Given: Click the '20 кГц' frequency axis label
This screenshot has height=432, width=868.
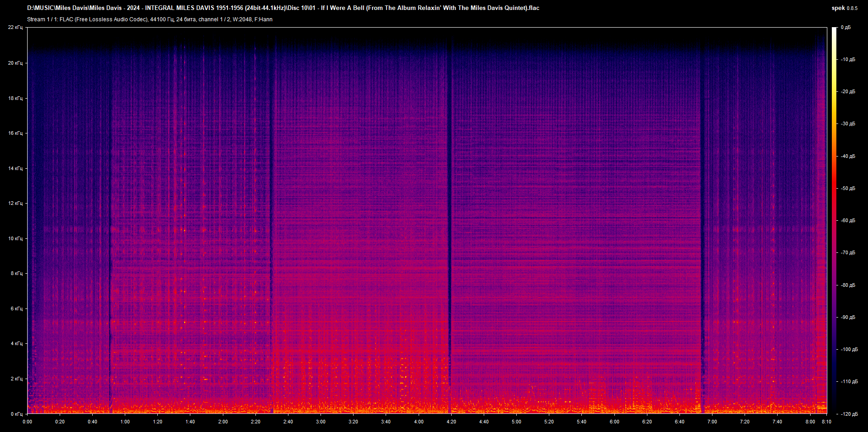Looking at the screenshot, I should click(x=15, y=63).
